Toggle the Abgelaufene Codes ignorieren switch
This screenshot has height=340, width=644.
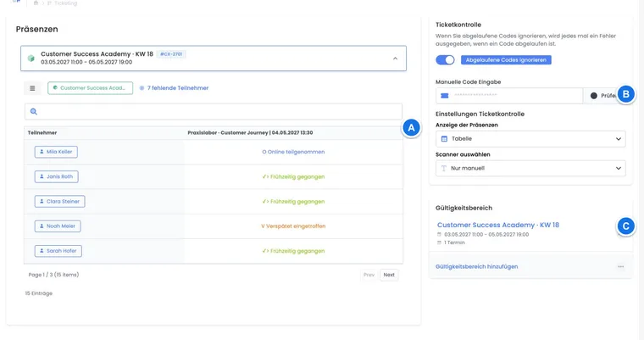tap(445, 60)
